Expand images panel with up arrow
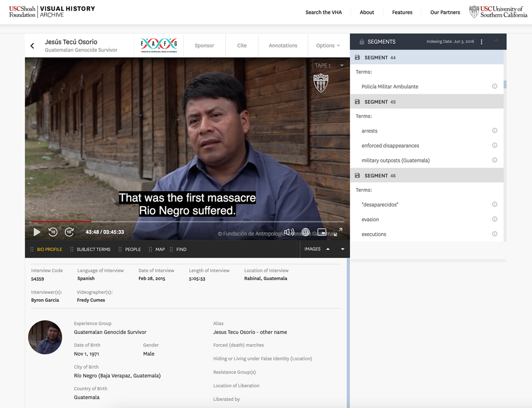The height and width of the screenshot is (408, 532). tap(328, 249)
